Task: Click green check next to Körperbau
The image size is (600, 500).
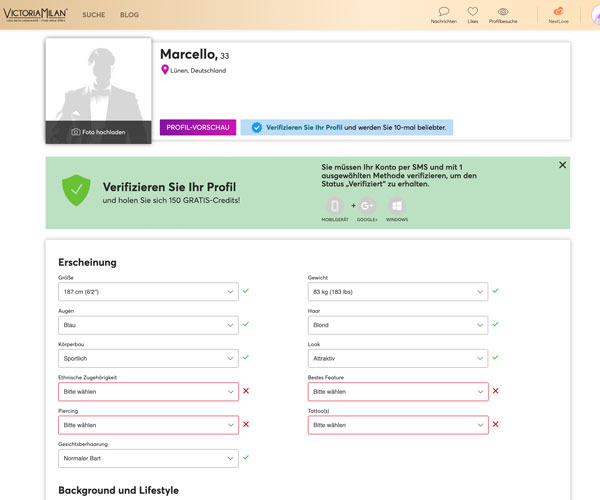Action: 246,357
